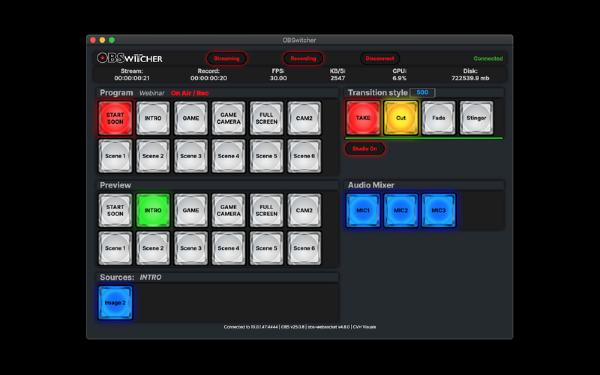Image resolution: width=600 pixels, height=375 pixels.
Task: Preview the GAME scene
Action: point(191,210)
